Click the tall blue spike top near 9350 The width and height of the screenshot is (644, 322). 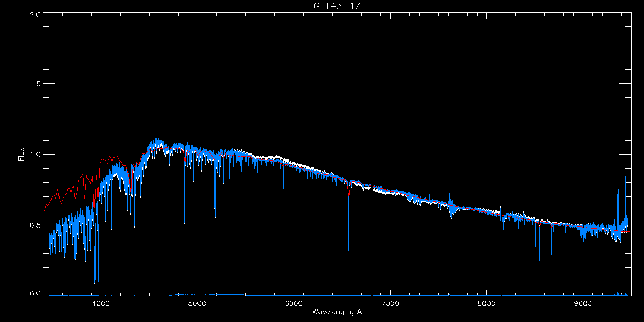618,190
